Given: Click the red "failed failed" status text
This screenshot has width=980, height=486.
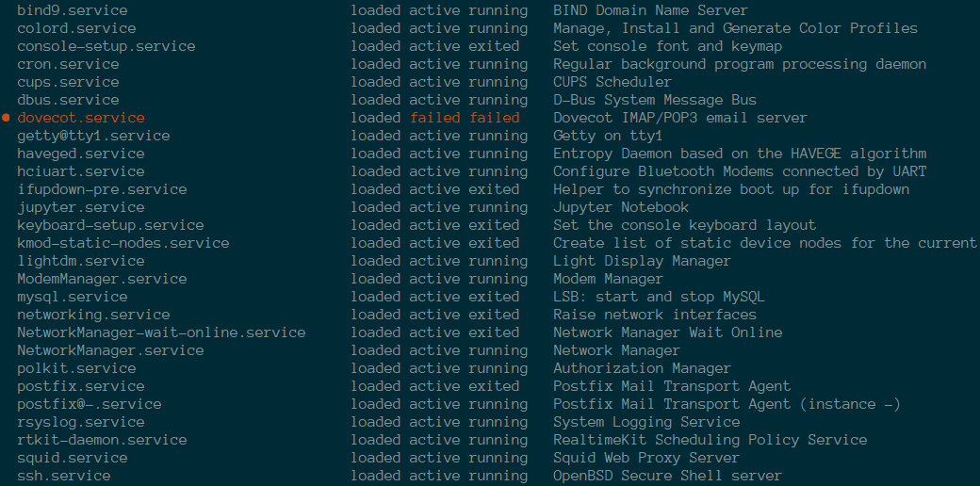Looking at the screenshot, I should coord(465,118).
